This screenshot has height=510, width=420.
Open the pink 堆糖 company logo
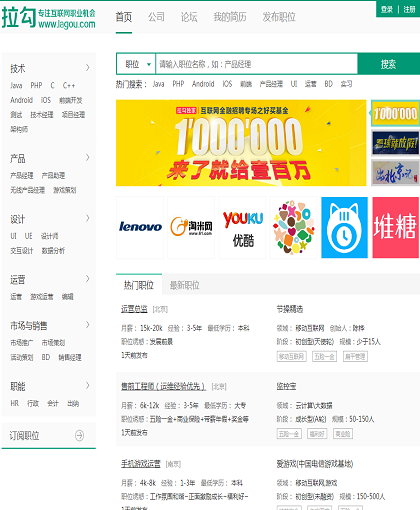(x=395, y=227)
